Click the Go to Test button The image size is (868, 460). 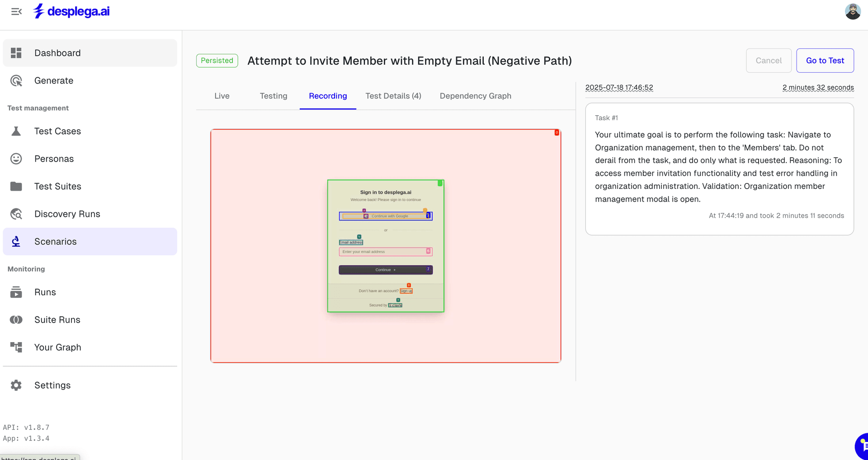click(x=825, y=61)
